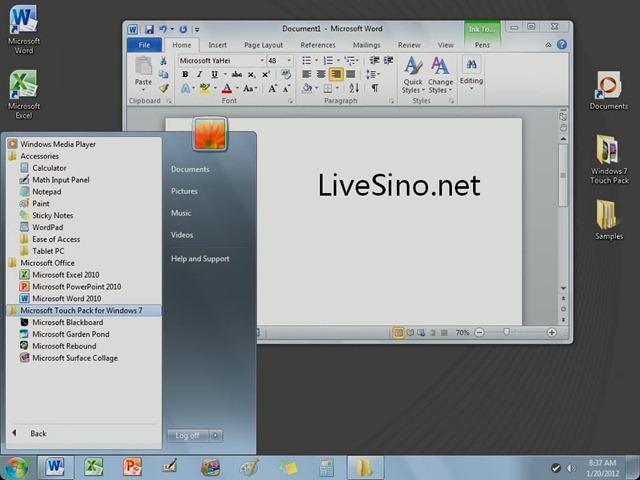Viewport: 640px width, 480px height.
Task: Click the Save icon in Word title bar
Action: coord(149,29)
